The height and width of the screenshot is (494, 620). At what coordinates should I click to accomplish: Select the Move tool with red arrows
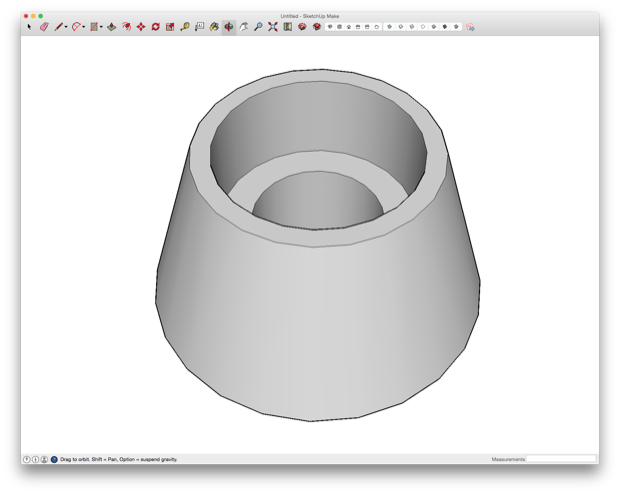coord(141,27)
